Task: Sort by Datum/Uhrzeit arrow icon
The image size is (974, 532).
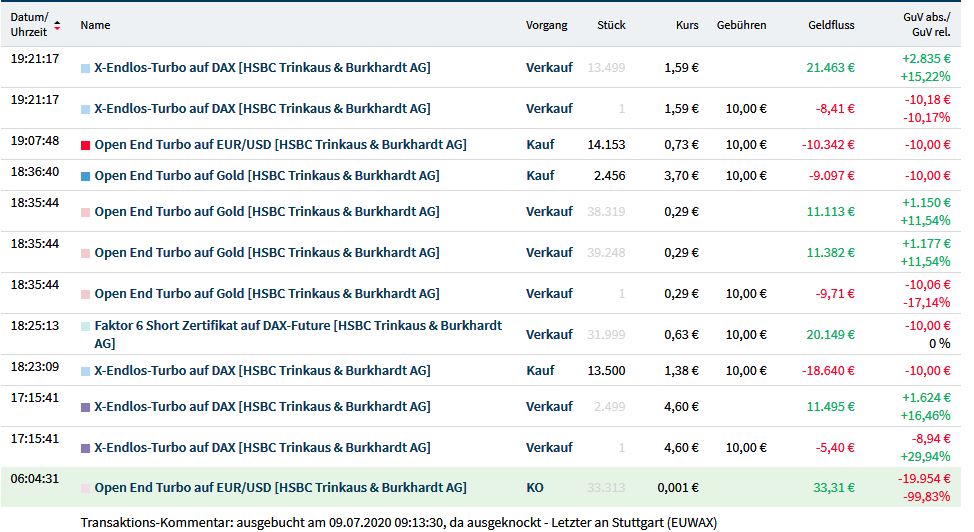Action: (x=57, y=25)
